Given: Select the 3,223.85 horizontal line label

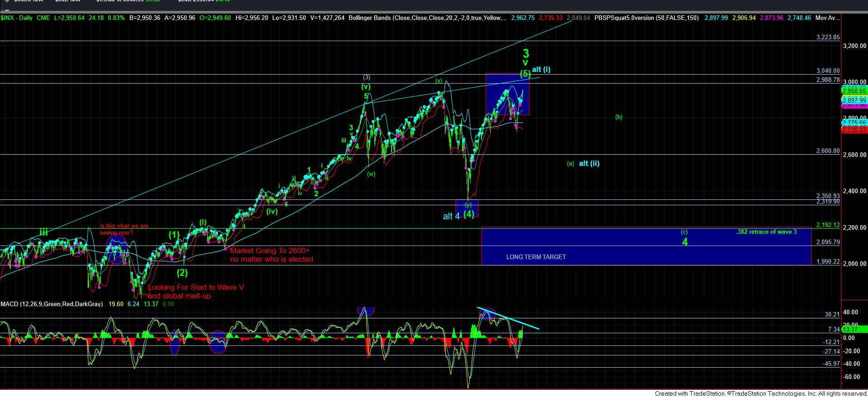Looking at the screenshot, I should pyautogui.click(x=828, y=38).
